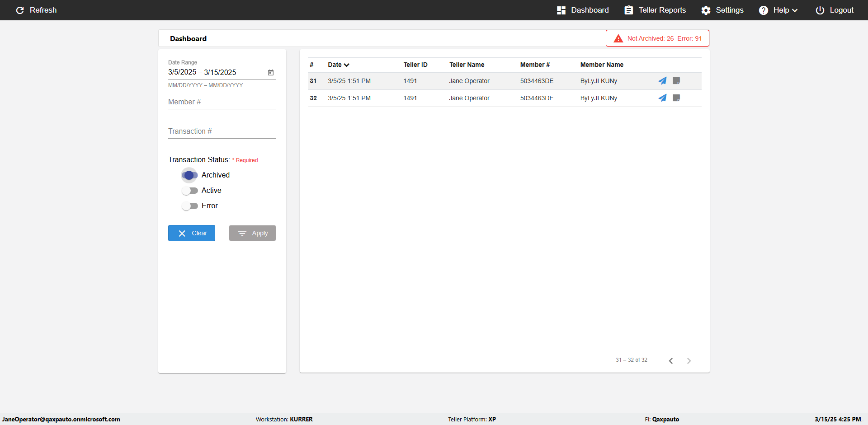Go to previous page of results
This screenshot has height=425, width=868.
tap(671, 360)
